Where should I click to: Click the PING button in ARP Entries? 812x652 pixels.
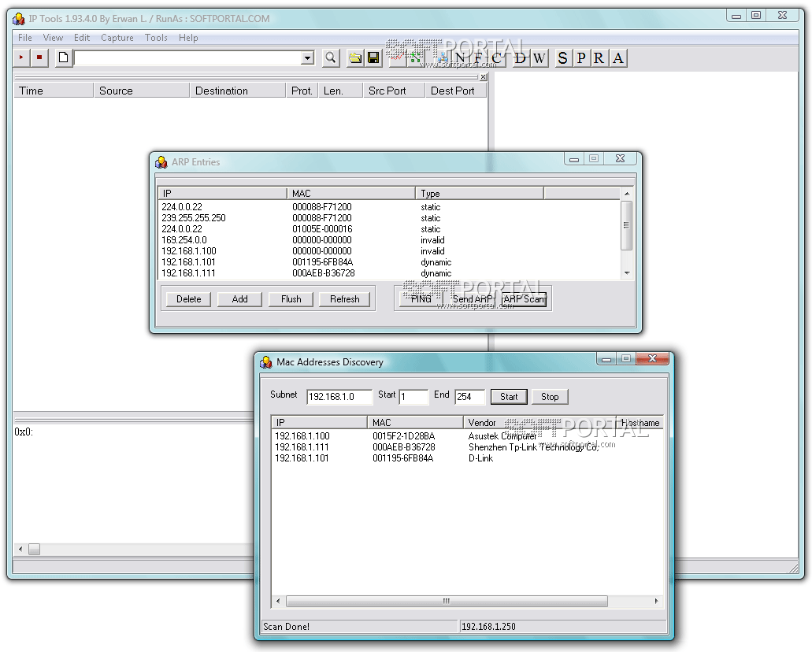(421, 299)
